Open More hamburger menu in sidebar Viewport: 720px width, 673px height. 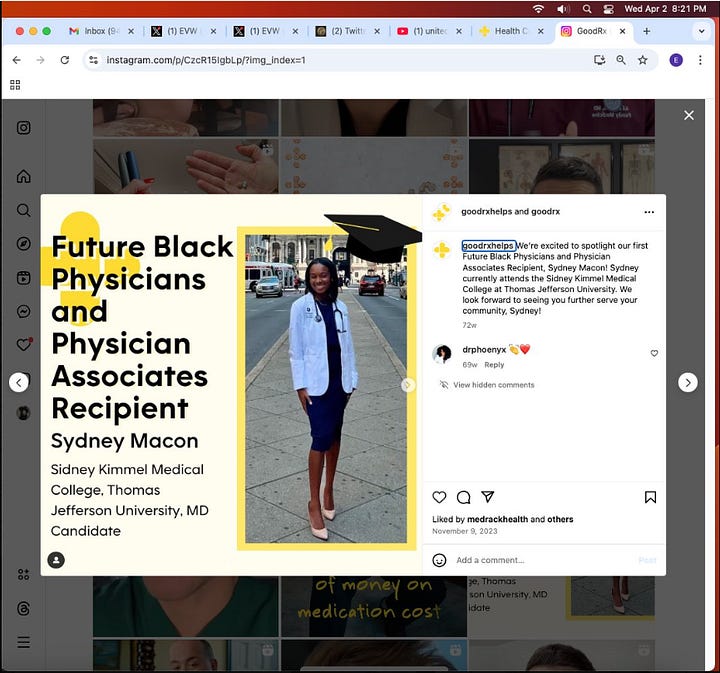(x=23, y=642)
